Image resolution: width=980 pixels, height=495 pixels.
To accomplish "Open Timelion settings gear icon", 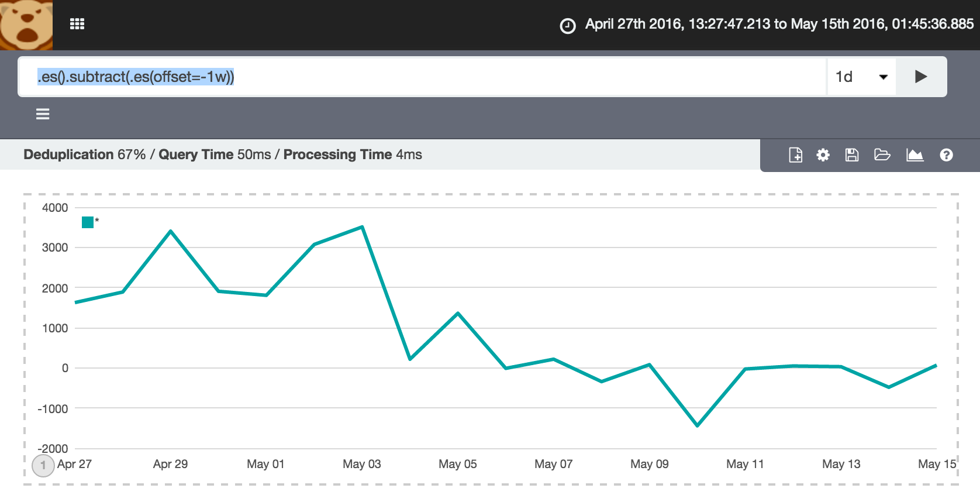I will [x=823, y=155].
